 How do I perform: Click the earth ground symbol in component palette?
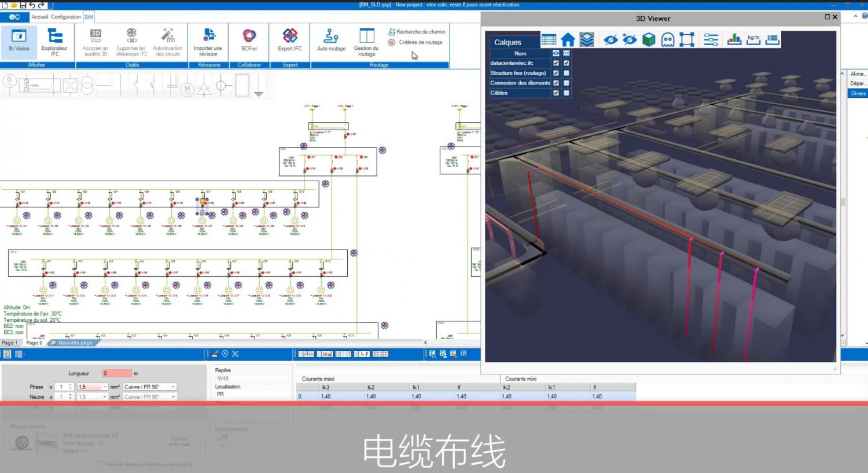click(x=259, y=87)
